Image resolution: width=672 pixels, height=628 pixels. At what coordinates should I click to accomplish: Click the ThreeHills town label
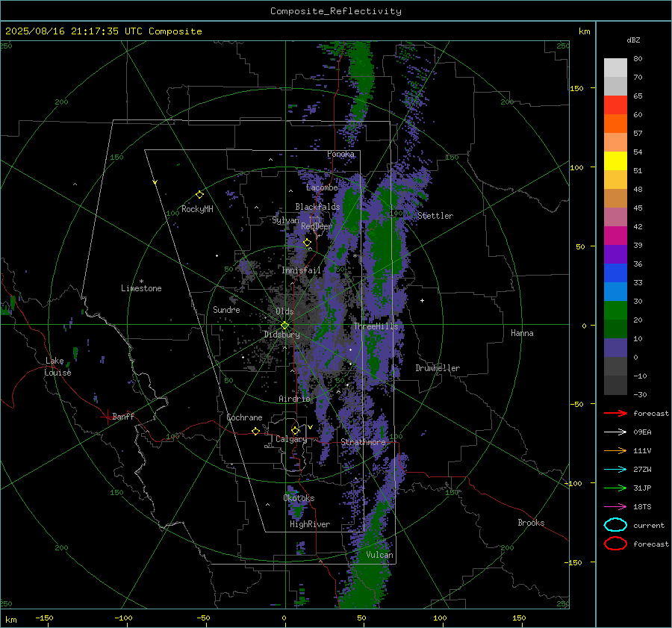tap(376, 326)
